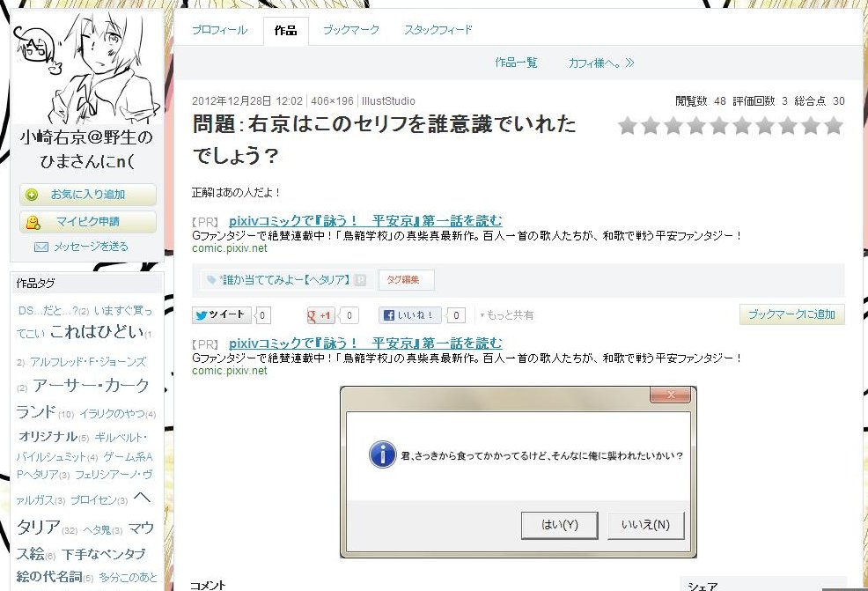Image resolution: width=868 pixels, height=591 pixels.
Task: Click the イラリクのやつ tag
Action: pyautogui.click(x=112, y=414)
